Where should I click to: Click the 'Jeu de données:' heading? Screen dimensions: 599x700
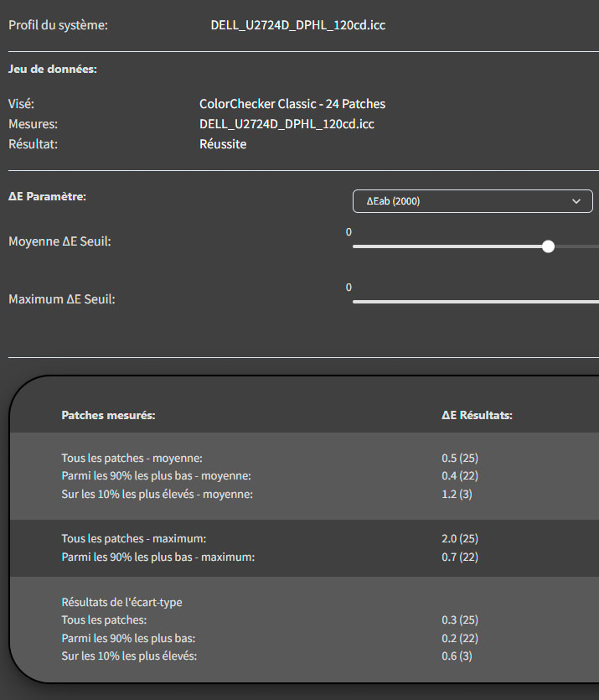click(x=53, y=70)
